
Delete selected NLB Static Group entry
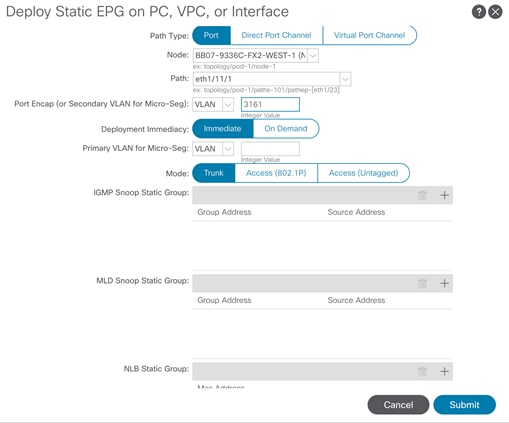pos(422,371)
